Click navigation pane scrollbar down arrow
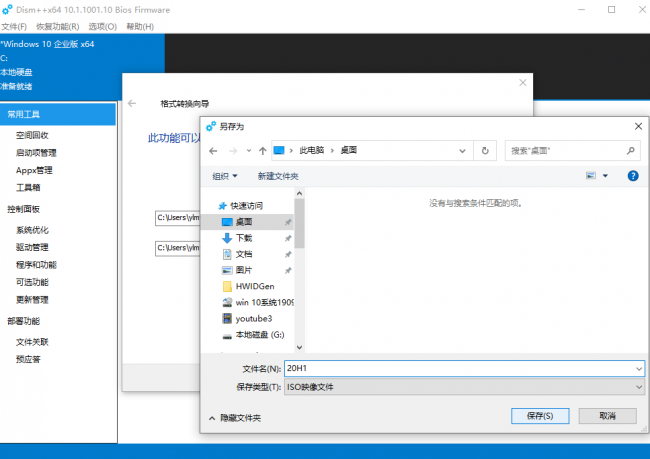 pos(299,347)
